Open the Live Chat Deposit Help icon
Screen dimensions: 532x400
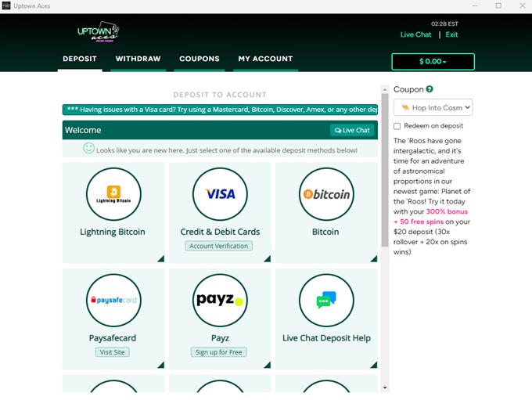pyautogui.click(x=326, y=300)
